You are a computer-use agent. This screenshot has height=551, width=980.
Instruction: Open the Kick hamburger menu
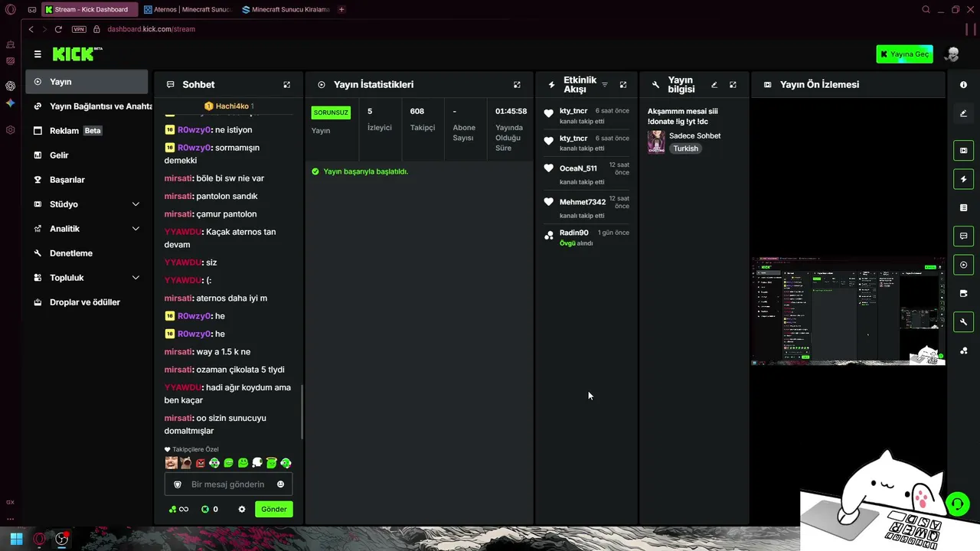(x=38, y=54)
